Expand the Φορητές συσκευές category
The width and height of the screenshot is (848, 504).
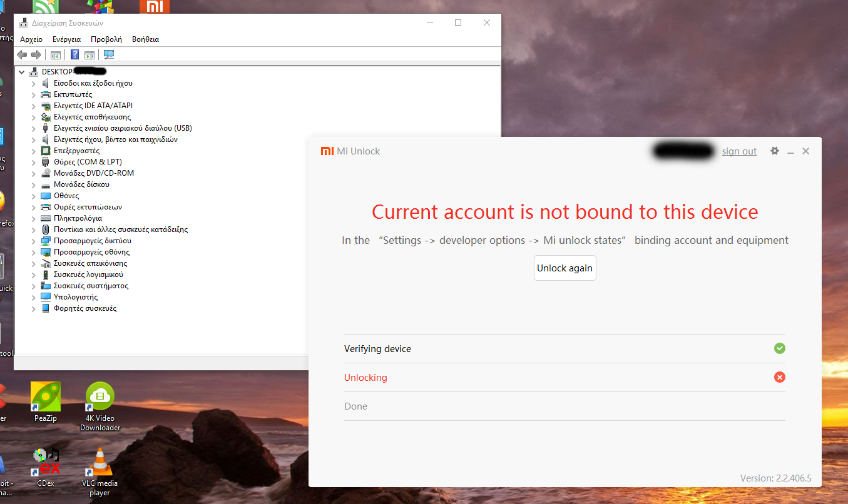(34, 308)
